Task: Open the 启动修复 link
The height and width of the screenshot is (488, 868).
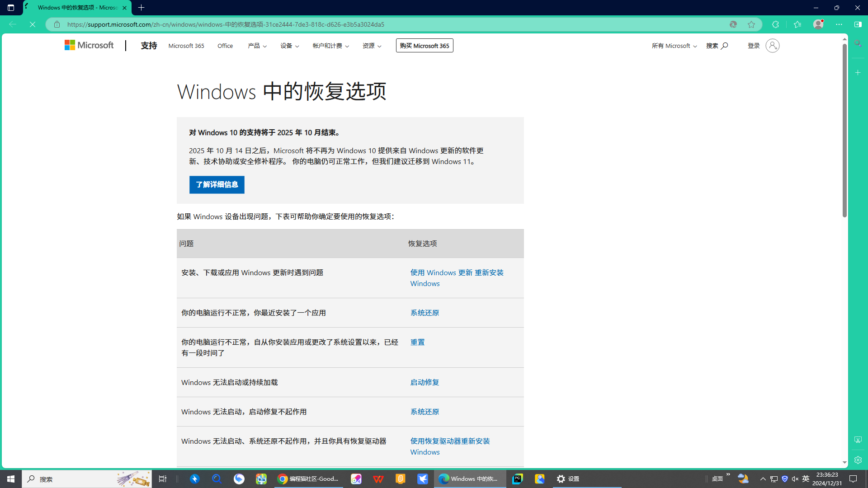Action: click(425, 382)
